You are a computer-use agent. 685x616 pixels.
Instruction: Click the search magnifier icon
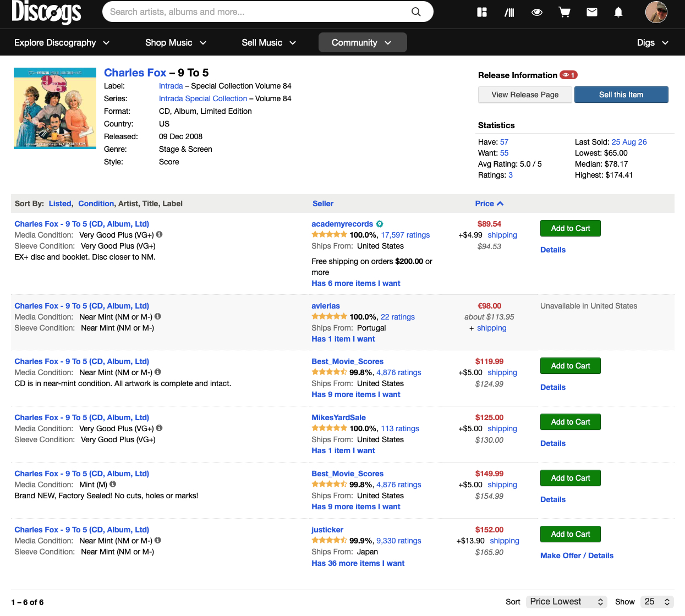pyautogui.click(x=416, y=12)
